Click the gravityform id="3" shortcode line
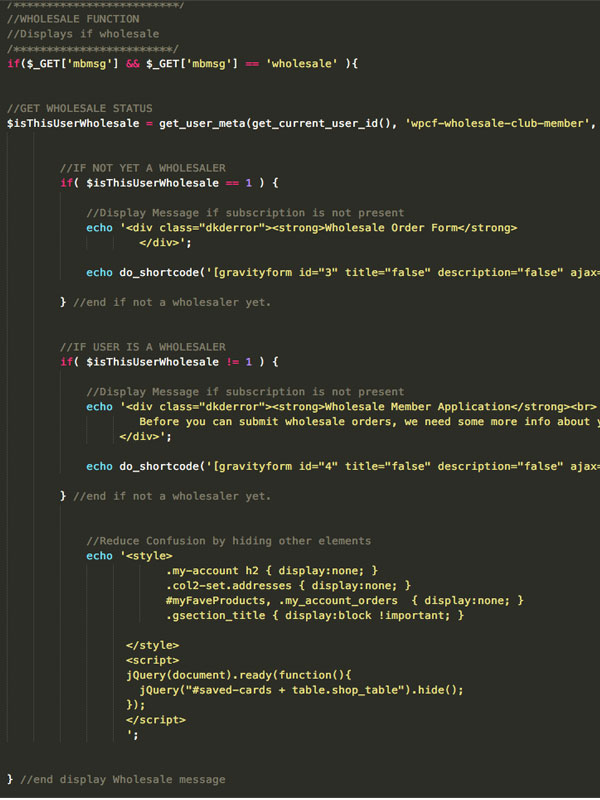 tap(343, 272)
